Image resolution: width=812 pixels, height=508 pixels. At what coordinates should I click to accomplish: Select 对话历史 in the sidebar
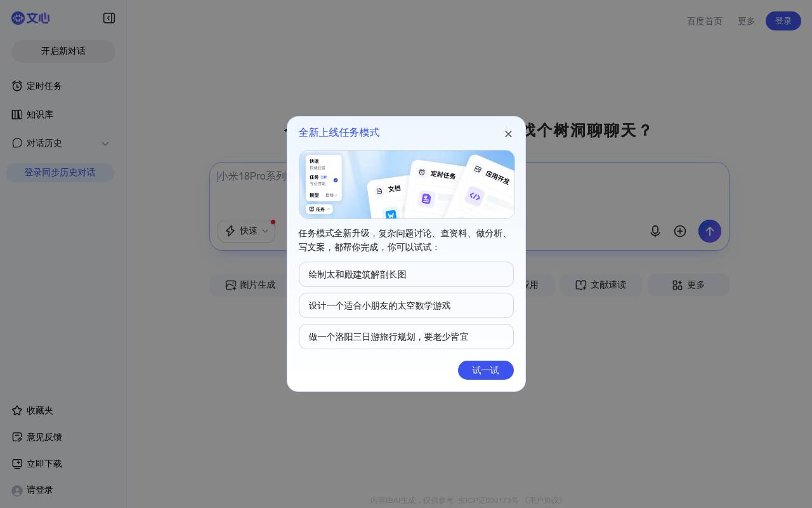pos(44,143)
